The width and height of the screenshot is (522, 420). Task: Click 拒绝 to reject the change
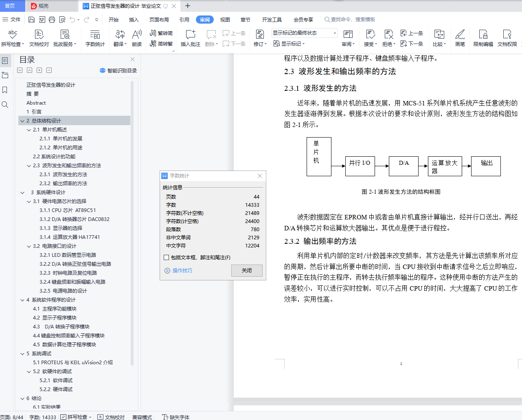[x=389, y=38]
